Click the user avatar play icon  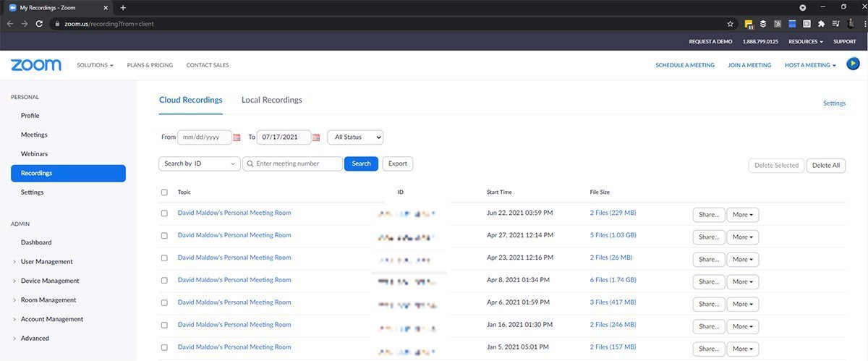coord(853,64)
